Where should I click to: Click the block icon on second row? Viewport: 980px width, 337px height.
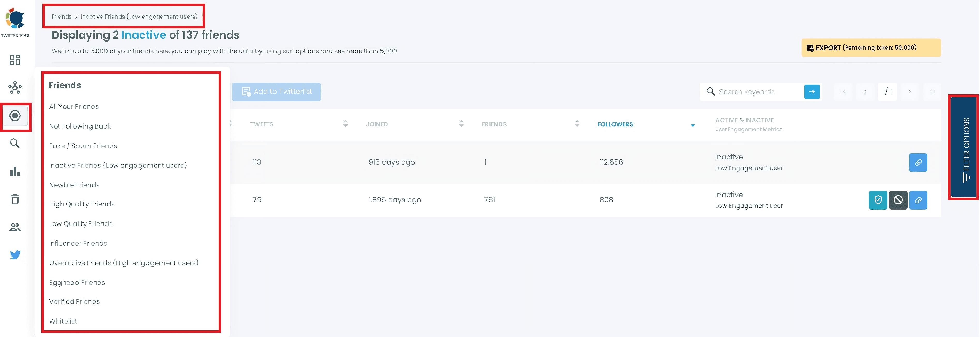coord(898,200)
